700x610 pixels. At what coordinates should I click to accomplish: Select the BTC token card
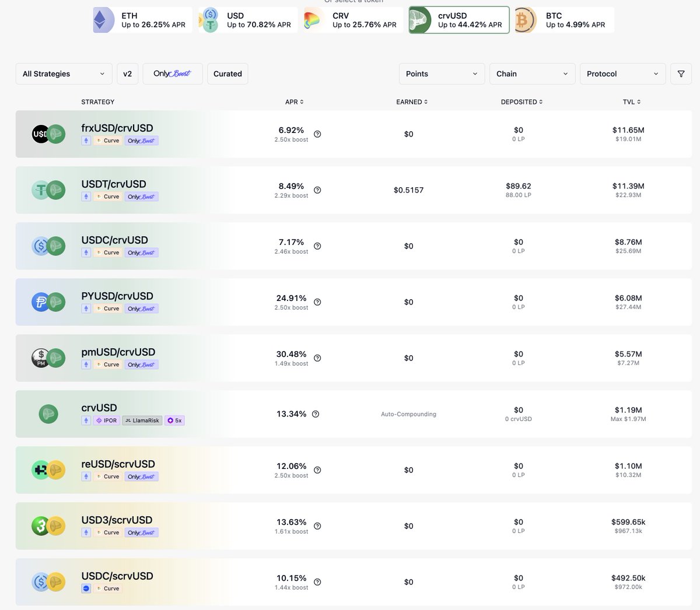565,20
